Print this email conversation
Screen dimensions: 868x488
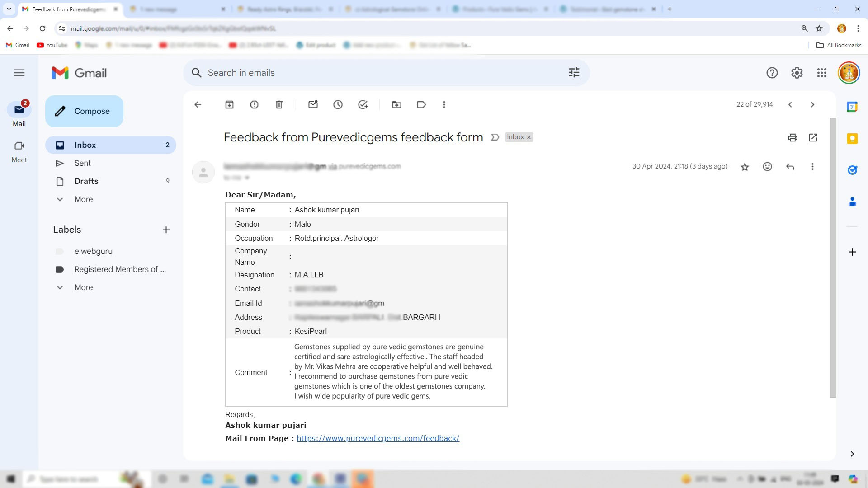click(792, 138)
